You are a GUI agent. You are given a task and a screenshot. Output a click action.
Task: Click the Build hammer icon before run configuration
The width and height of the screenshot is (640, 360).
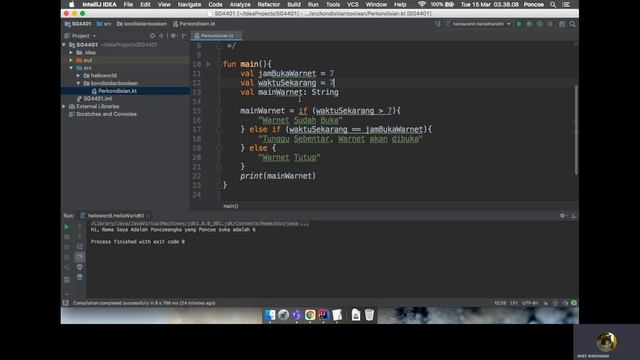click(438, 24)
